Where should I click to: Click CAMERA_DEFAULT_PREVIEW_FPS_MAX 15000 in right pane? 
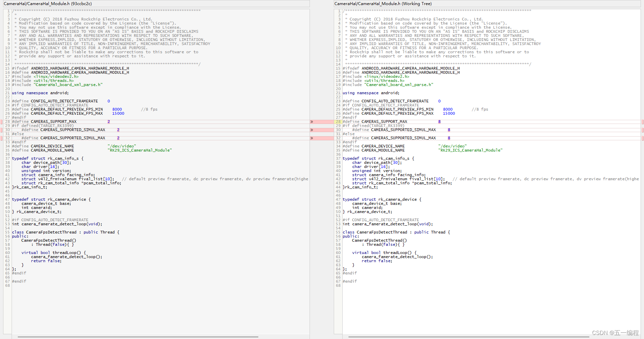click(x=399, y=114)
